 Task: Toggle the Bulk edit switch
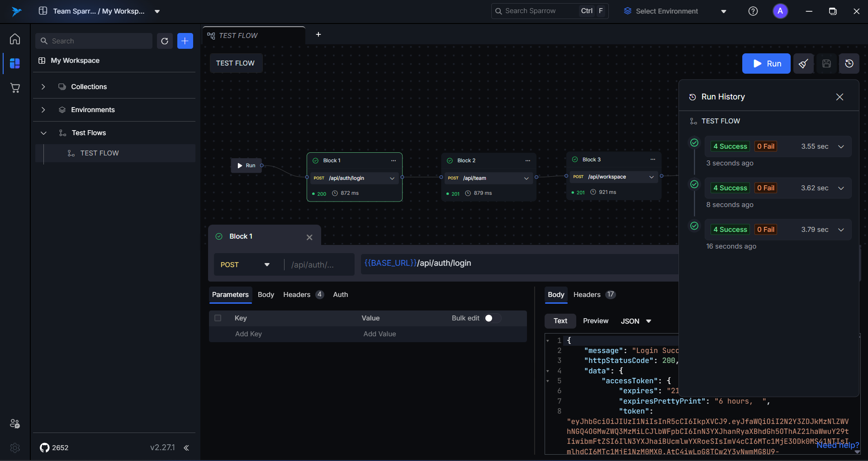point(492,318)
